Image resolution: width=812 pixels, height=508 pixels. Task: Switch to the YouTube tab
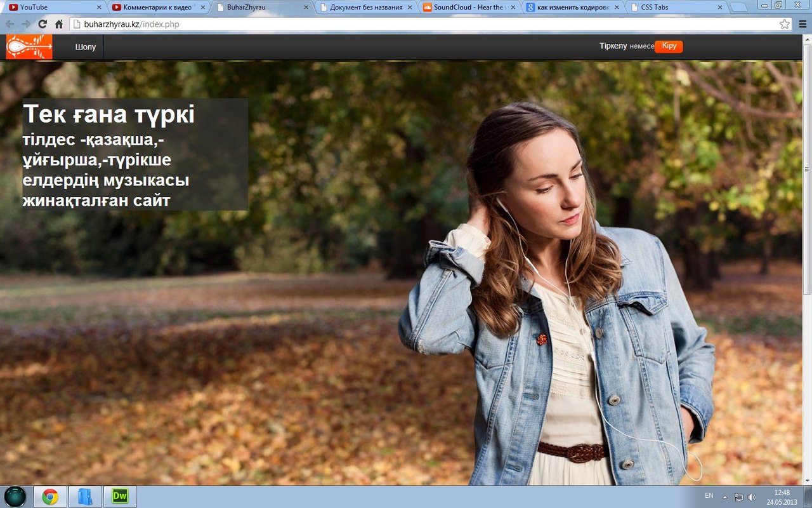(x=51, y=8)
